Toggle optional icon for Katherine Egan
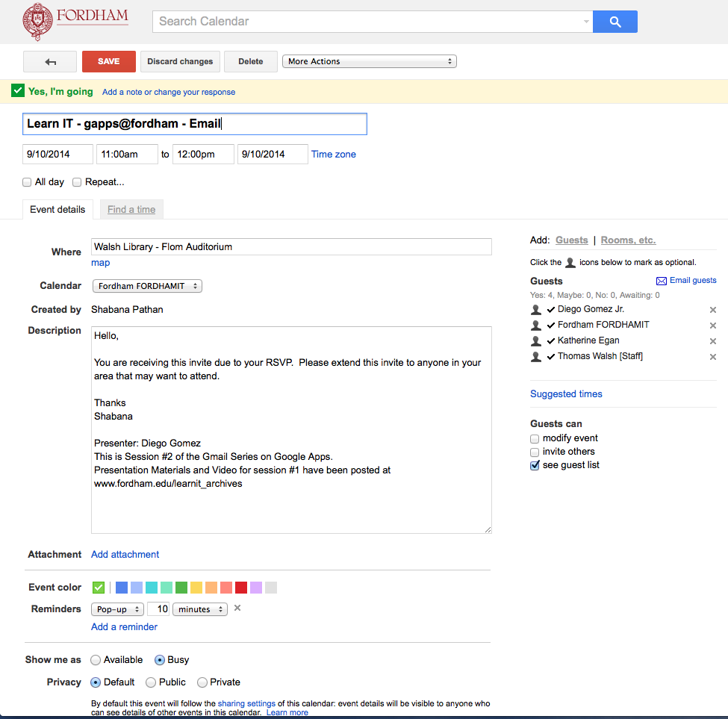728x719 pixels. point(536,341)
